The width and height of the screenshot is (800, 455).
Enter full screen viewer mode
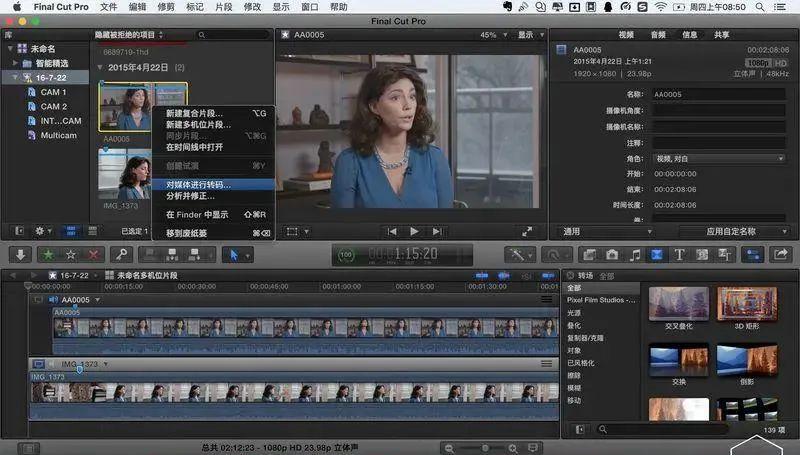tap(527, 232)
